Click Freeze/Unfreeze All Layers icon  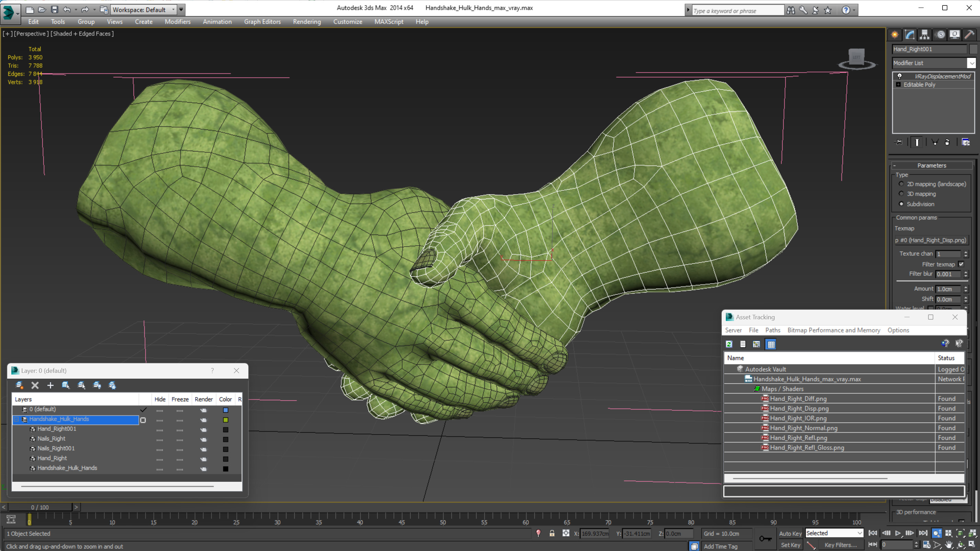pyautogui.click(x=112, y=385)
